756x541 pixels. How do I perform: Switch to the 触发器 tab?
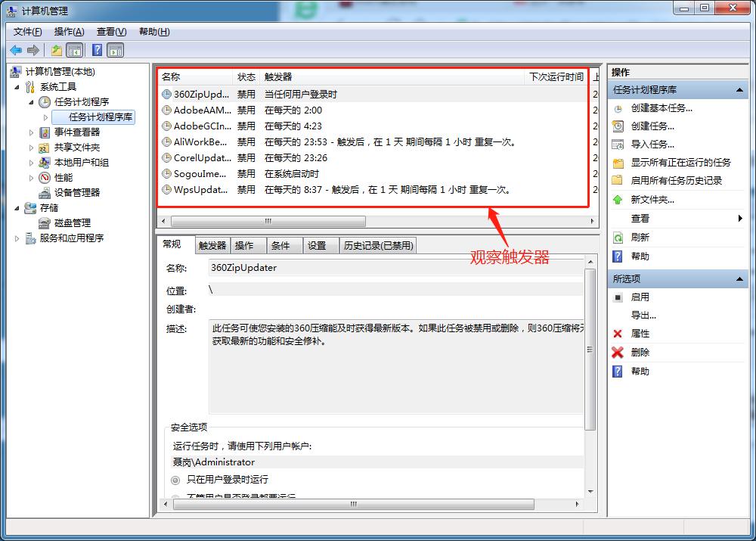[212, 246]
